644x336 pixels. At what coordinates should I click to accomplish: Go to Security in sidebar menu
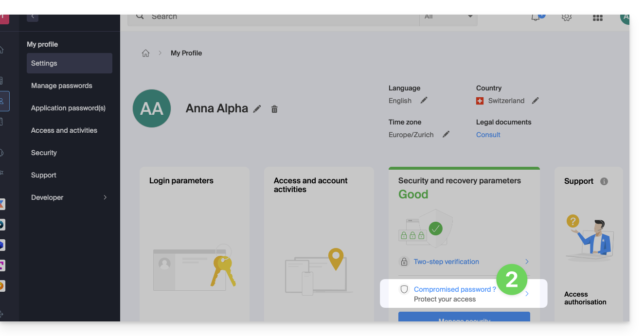tap(44, 153)
